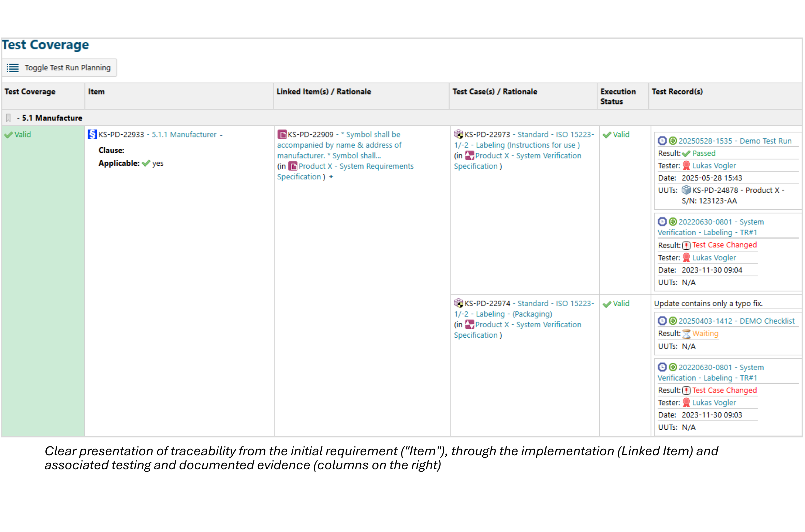805x532 pixels.
Task: Click the pink document icon beside KS-PD-22909
Action: [282, 134]
